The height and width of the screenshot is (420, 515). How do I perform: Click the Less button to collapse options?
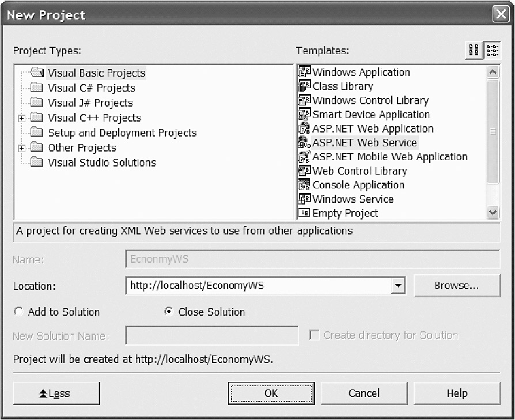click(56, 393)
